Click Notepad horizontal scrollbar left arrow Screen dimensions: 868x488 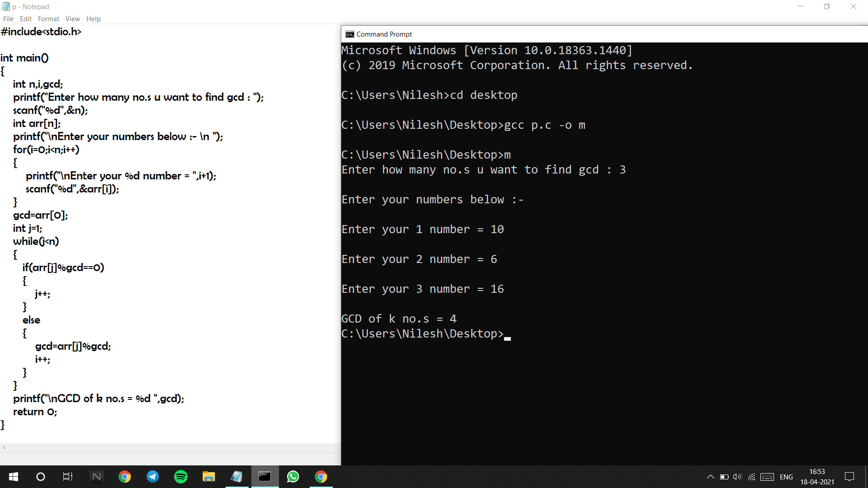click(x=5, y=447)
